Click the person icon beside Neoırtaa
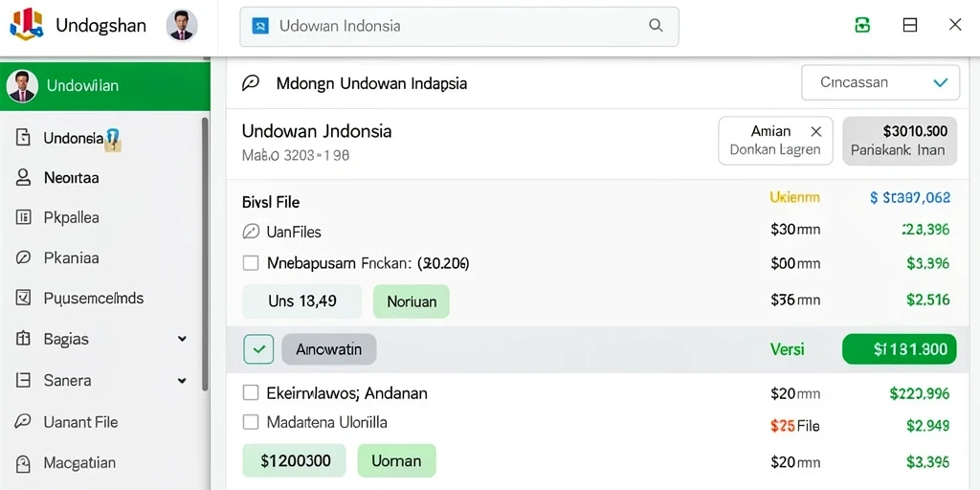This screenshot has width=980, height=490. point(23,178)
